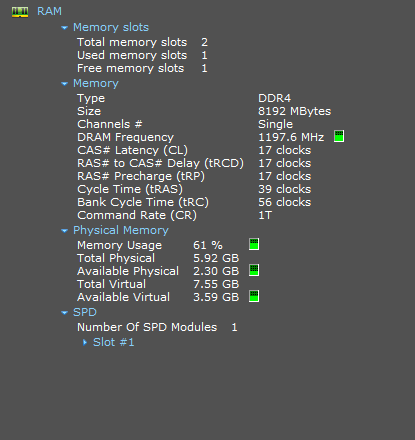Open the Slot #1 entry
Screen dimensions: 415x440
[x=114, y=342]
